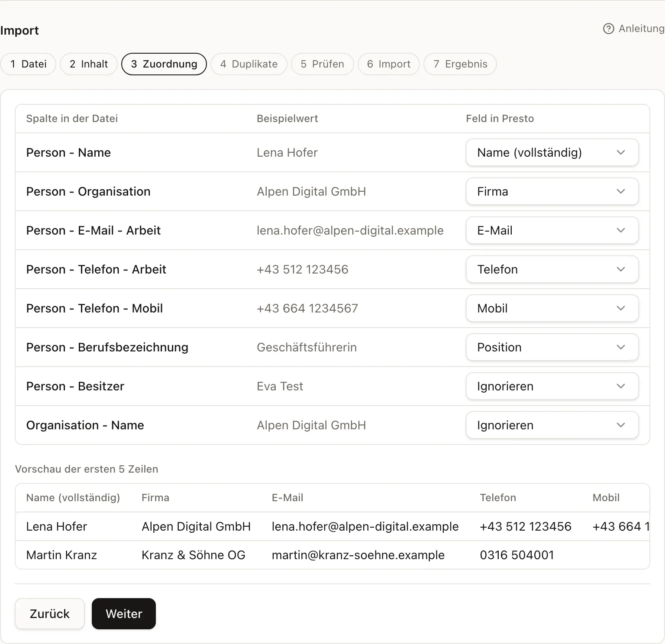Switch to step 2 Inhalt
The image size is (665, 644).
89,64
